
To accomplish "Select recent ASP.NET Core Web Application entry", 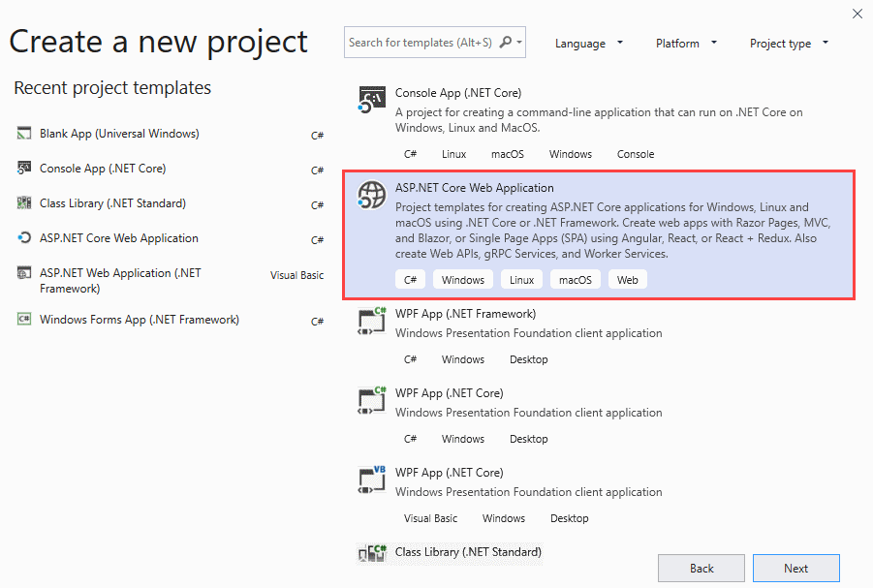I will [171, 238].
